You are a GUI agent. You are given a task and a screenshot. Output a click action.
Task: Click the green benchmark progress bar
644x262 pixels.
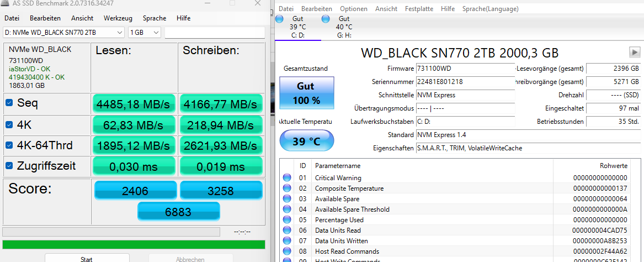(134, 245)
